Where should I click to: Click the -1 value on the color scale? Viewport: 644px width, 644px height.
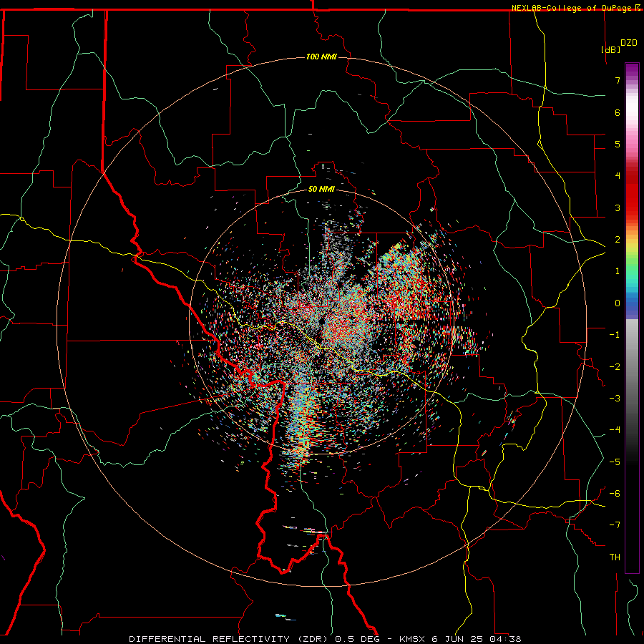(615, 335)
